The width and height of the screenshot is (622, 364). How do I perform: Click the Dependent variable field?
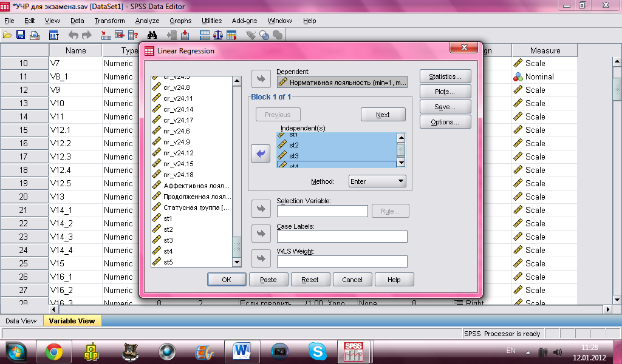click(342, 82)
